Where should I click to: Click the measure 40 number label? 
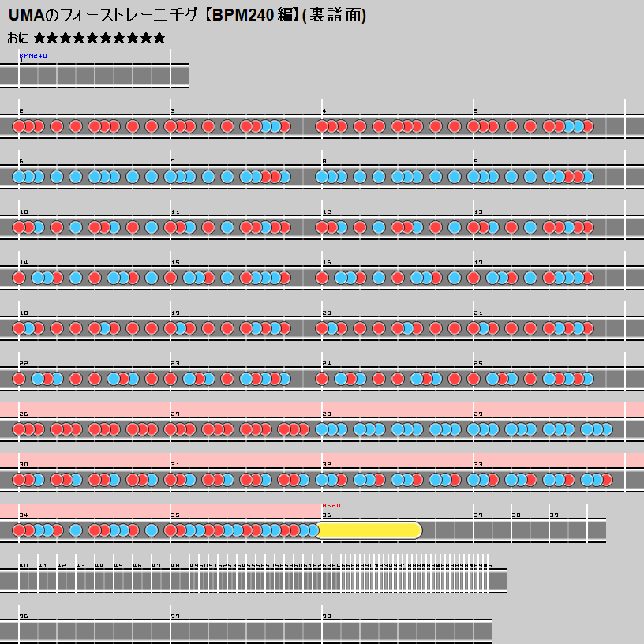24,565
